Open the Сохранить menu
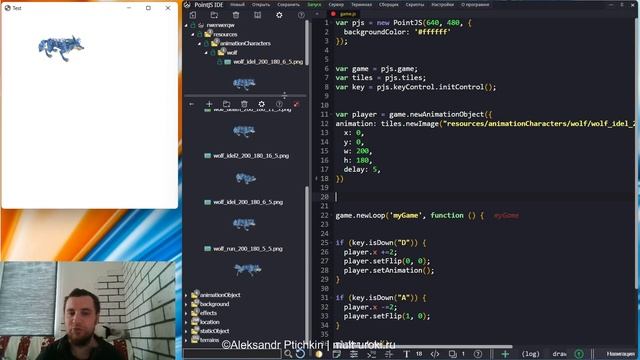Screen dimensions: 640x360 288,5
